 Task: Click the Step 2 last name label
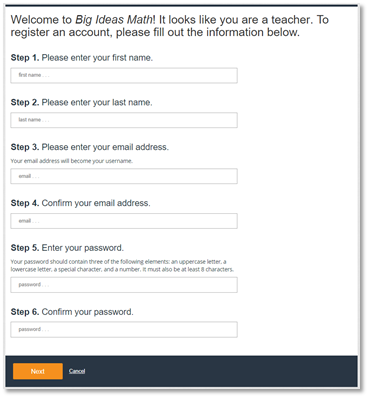[x=81, y=102]
